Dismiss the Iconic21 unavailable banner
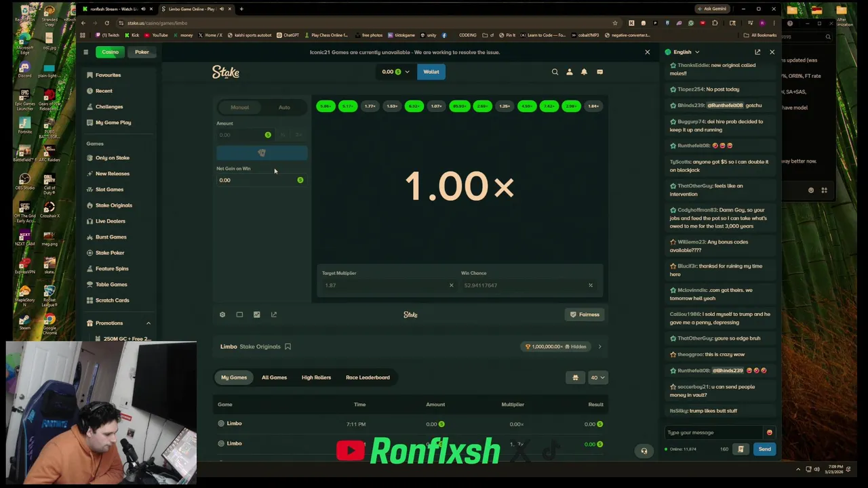Screen dimensions: 868x488 click(x=647, y=52)
